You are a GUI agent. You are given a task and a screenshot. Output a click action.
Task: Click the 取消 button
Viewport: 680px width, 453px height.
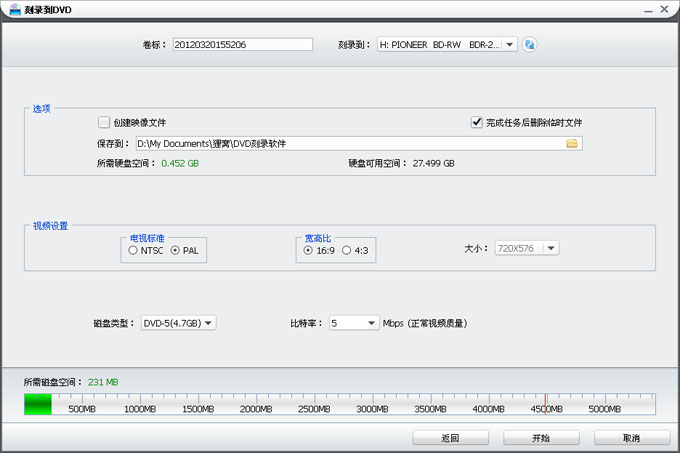(632, 438)
